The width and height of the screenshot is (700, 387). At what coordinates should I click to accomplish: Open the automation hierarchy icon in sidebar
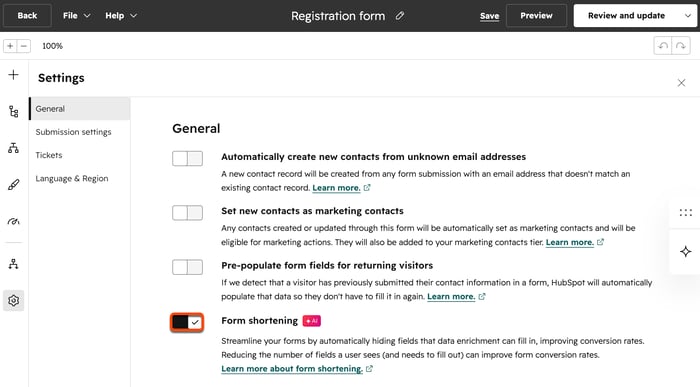pos(13,264)
